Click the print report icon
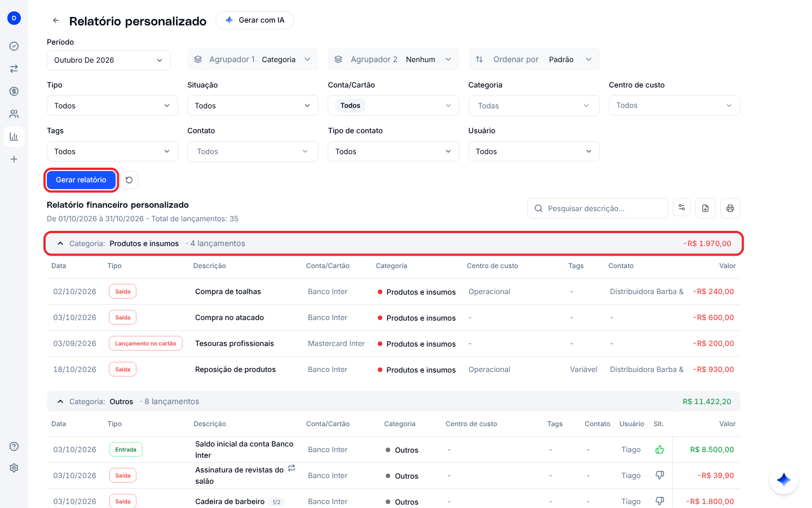 point(730,208)
